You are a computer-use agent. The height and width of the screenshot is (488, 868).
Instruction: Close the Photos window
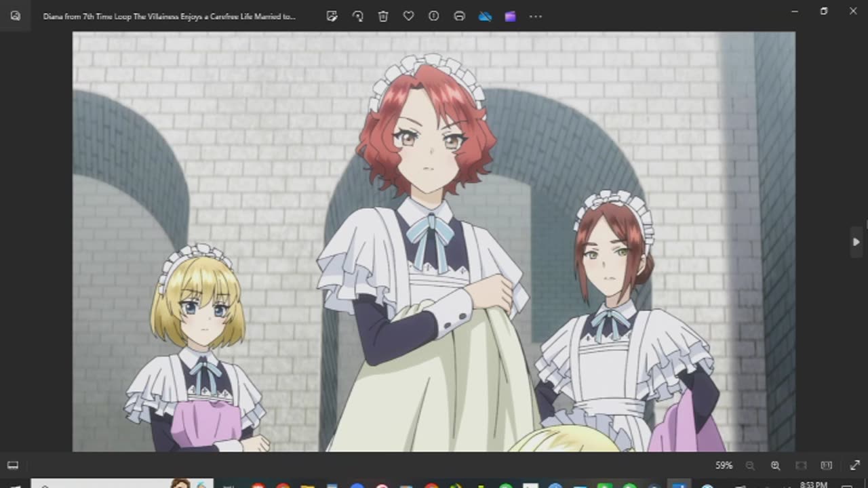(x=853, y=12)
